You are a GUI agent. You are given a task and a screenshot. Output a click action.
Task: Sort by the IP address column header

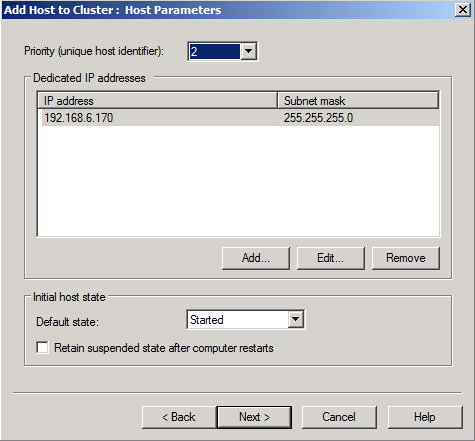click(x=157, y=100)
